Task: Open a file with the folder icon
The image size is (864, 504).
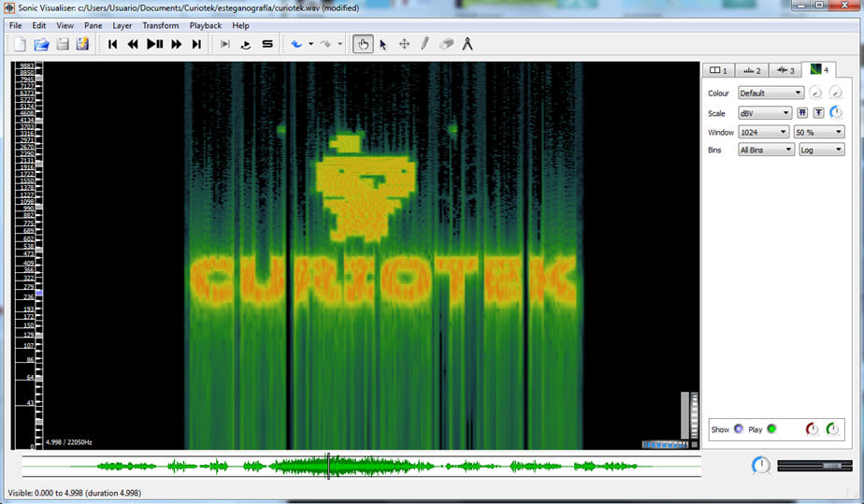Action: pos(41,44)
